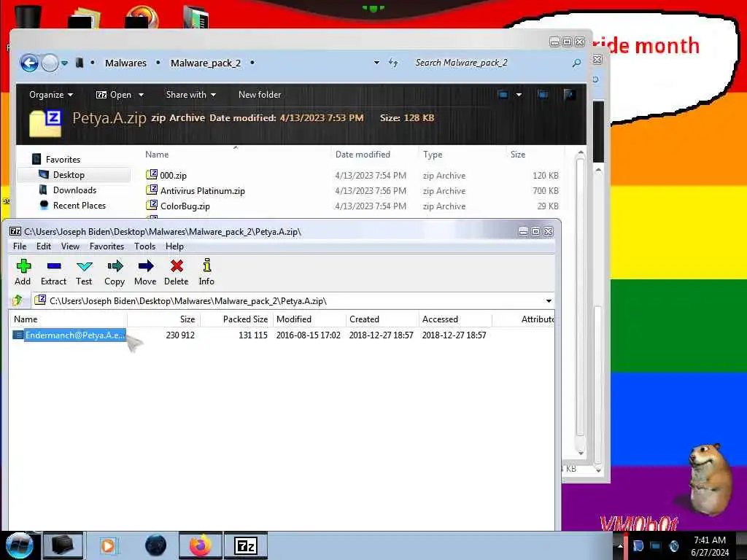Viewport: 747px width, 560px height.
Task: Open the Favorites menu
Action: pyautogui.click(x=107, y=246)
